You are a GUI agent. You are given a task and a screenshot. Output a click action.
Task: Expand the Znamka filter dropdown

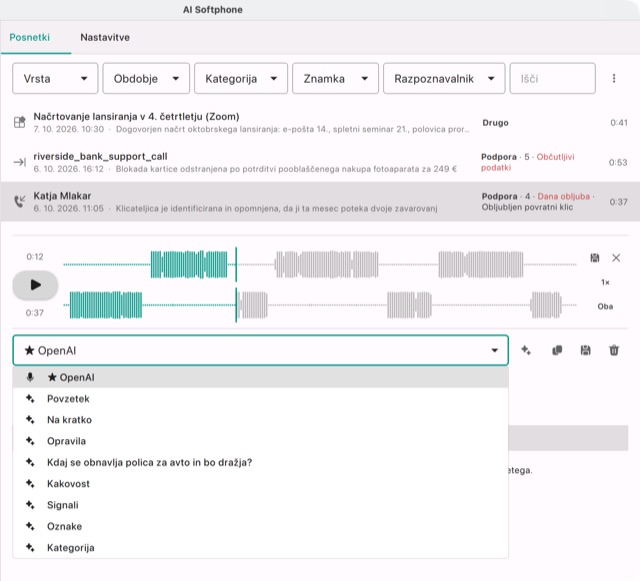336,78
